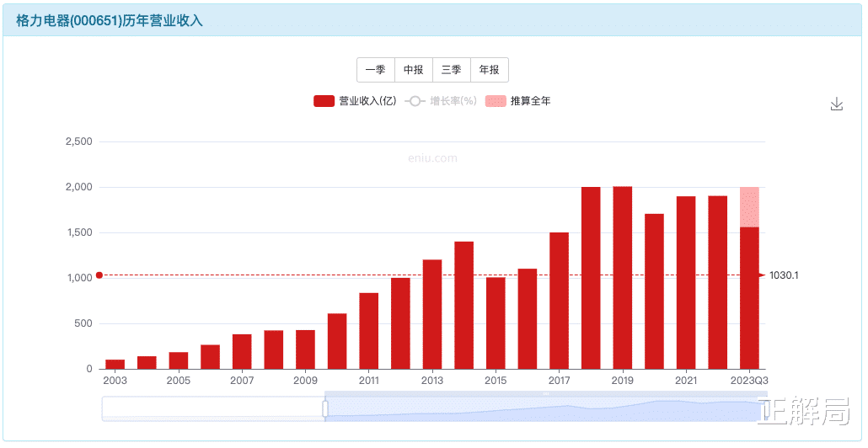This screenshot has height=448, width=868.
Task: Download the chart via save icon
Action: pos(837,104)
